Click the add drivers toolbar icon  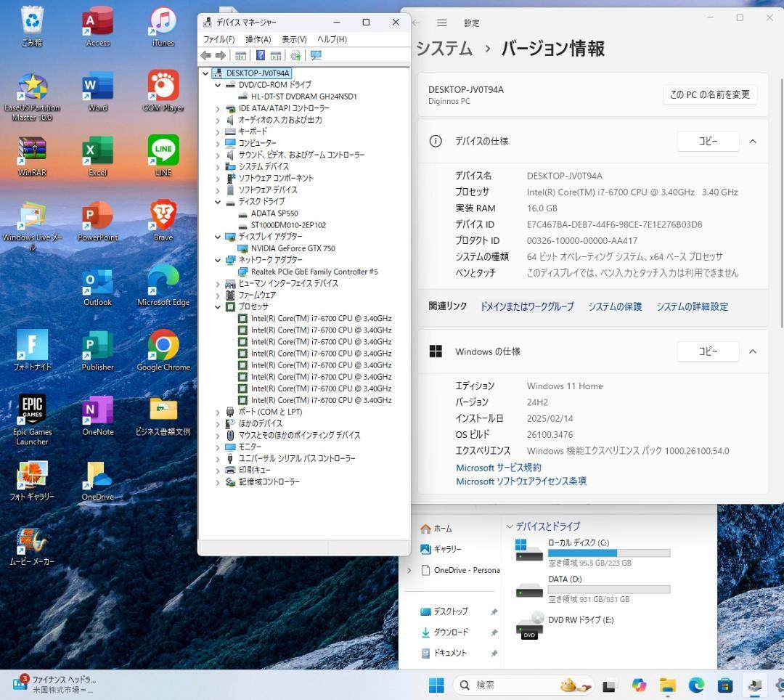[x=295, y=55]
